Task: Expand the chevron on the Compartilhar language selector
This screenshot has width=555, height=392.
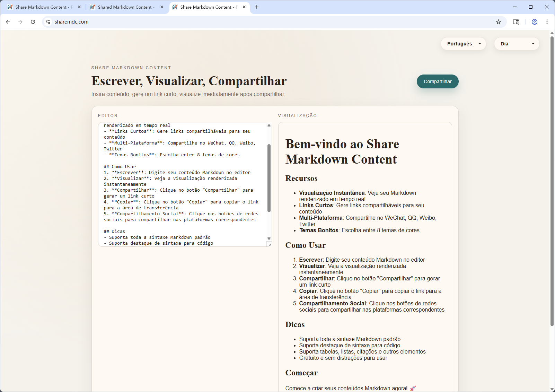Action: coord(480,44)
